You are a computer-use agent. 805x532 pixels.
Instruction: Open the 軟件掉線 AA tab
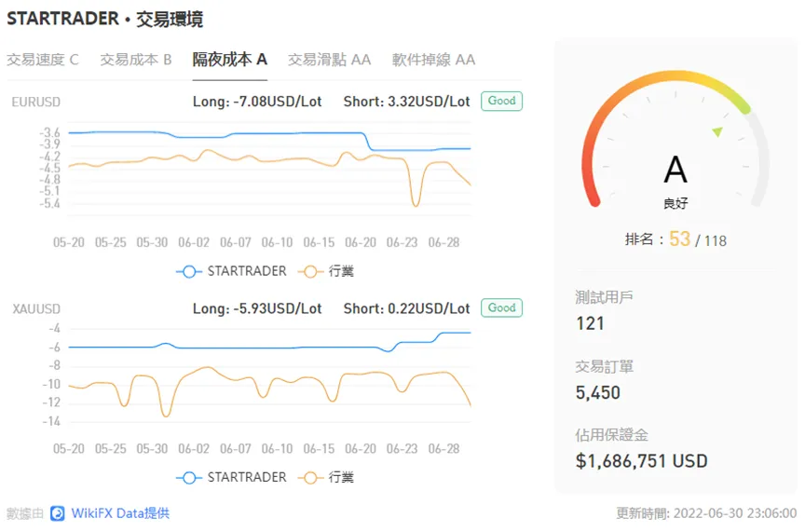point(433,60)
